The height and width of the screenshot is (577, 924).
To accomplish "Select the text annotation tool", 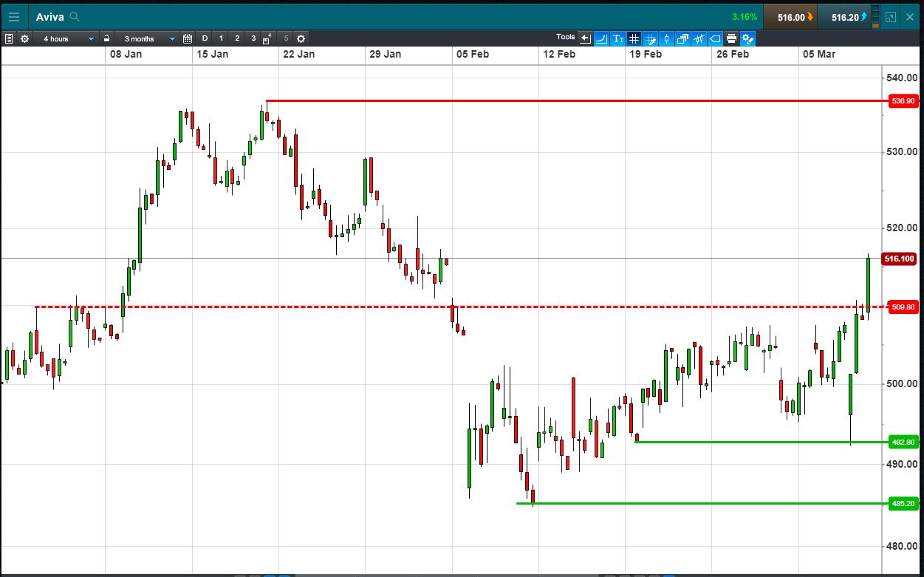I will click(x=618, y=38).
